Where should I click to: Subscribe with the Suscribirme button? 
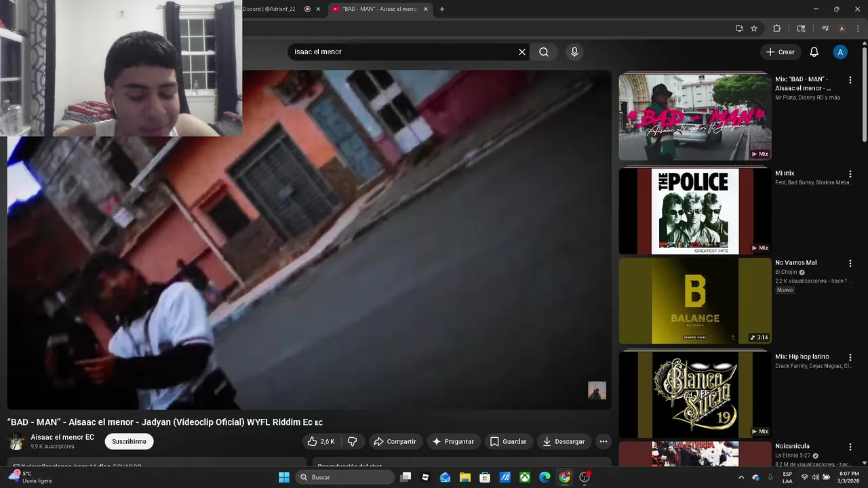pos(129,441)
